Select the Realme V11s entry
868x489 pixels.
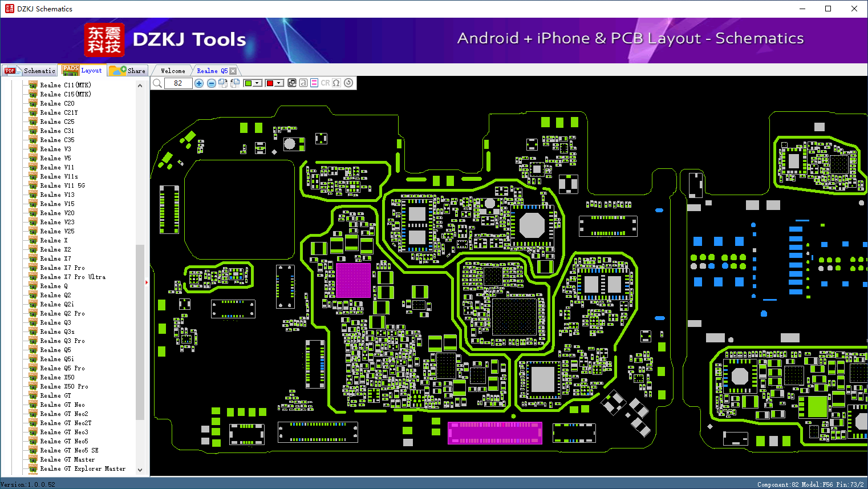click(59, 176)
